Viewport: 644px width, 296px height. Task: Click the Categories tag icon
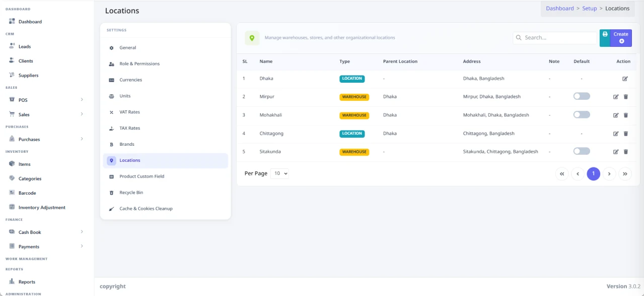(x=12, y=178)
